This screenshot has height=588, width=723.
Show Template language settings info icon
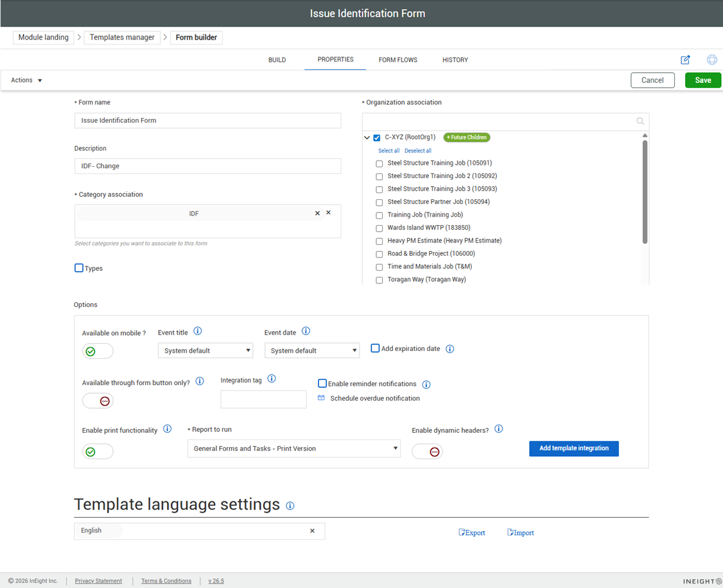(290, 506)
